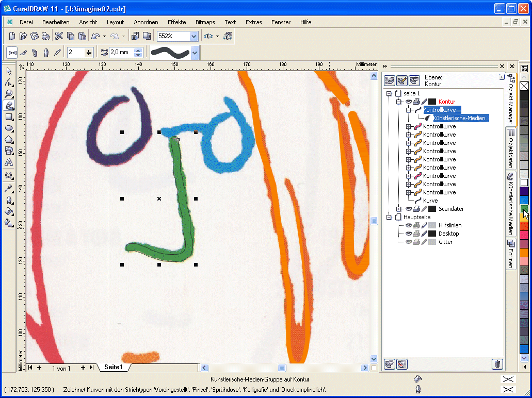Cut the selection with the scissors icon
532x398 pixels.
point(59,36)
